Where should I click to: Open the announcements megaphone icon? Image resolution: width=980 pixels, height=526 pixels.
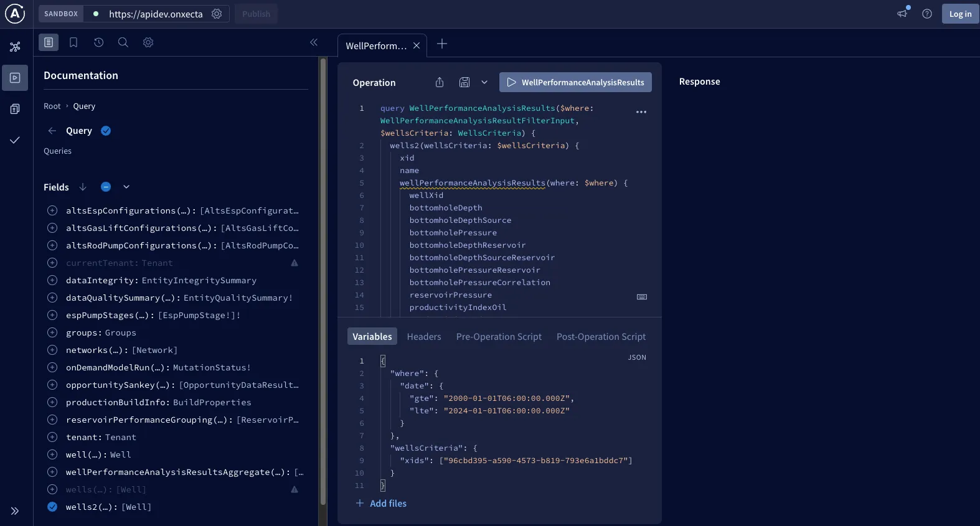point(903,13)
